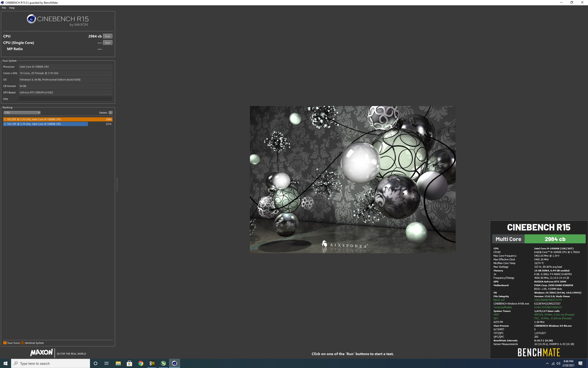Click the CPU score 2984 cb value
The width and height of the screenshot is (588, 368).
coord(95,36)
